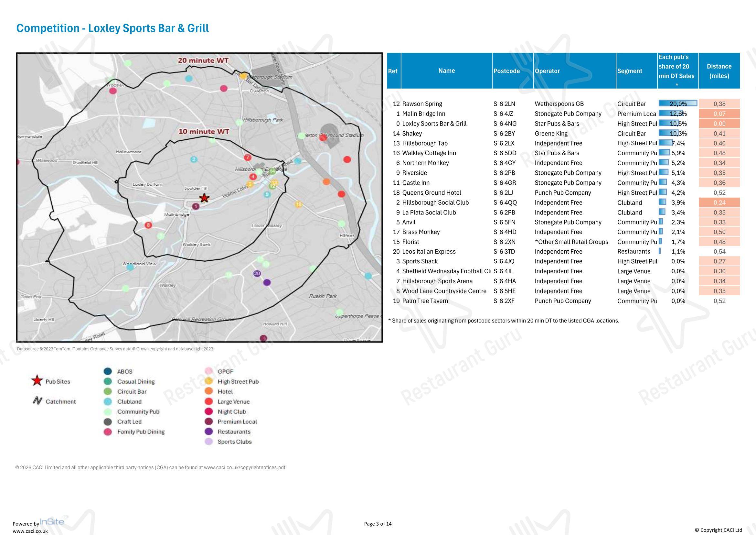Viewport: 756px width, 535px height.
Task: Click the Segment column header
Action: 636,71
